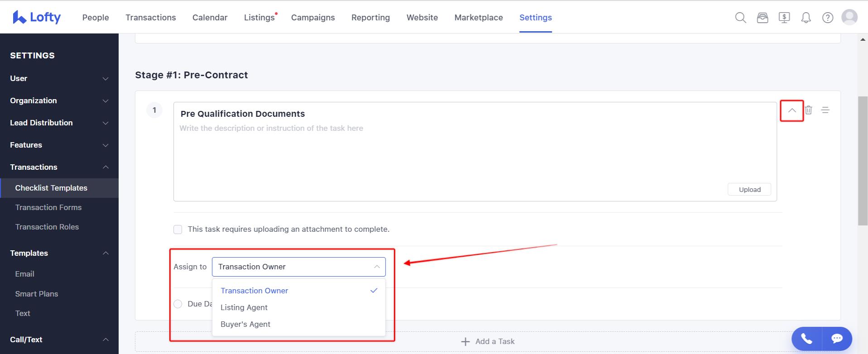Viewport: 868px width, 354px height.
Task: Click the phone dialer button
Action: tap(807, 339)
